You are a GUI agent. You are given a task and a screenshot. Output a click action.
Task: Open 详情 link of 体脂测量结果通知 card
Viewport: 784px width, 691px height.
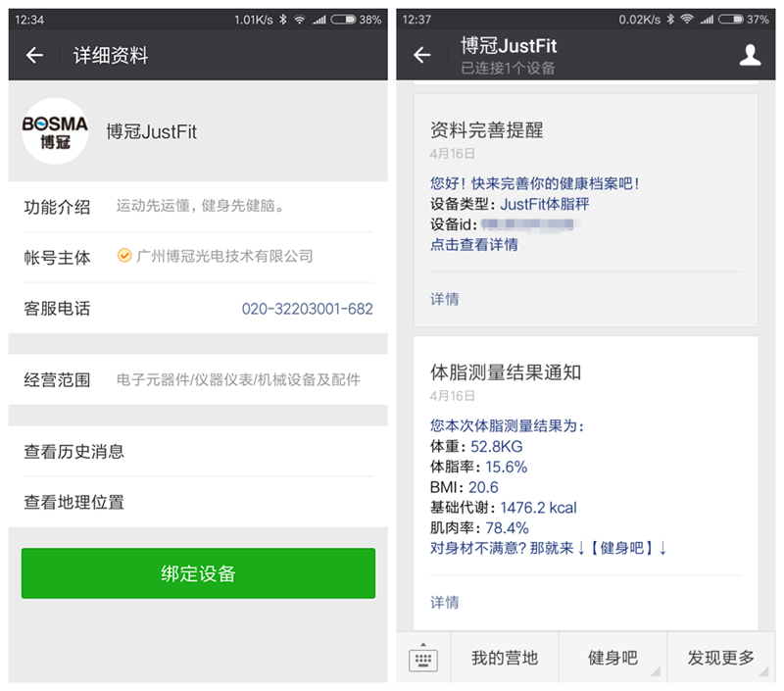[x=445, y=602]
